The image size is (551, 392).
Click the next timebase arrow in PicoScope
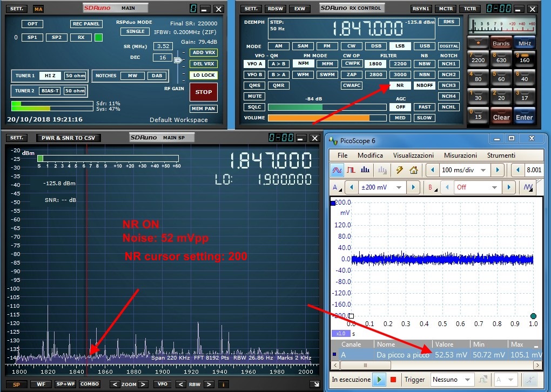(497, 170)
